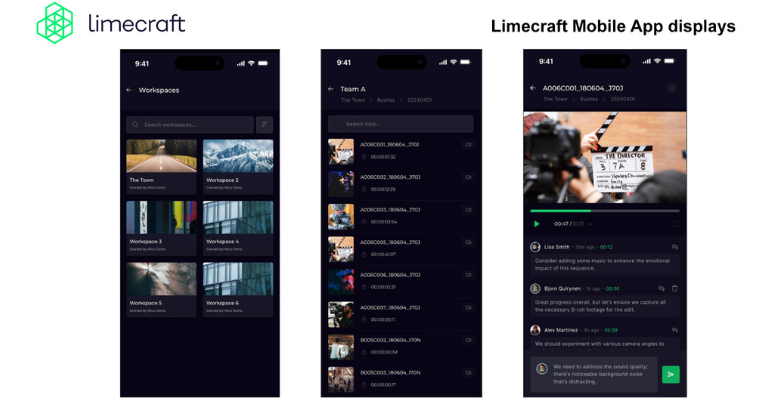The image size is (780, 405).
Task: Click the Search workspaces input field
Action: coord(190,125)
